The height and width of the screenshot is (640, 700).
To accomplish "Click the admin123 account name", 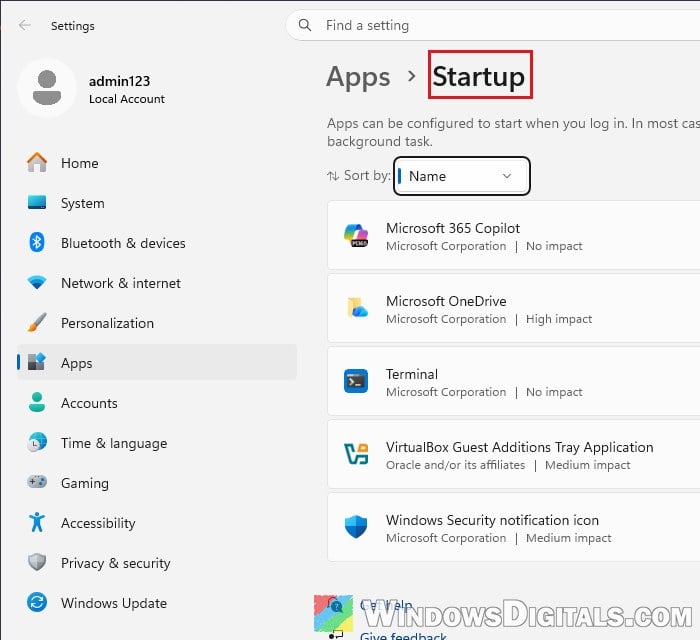I will tap(119, 81).
